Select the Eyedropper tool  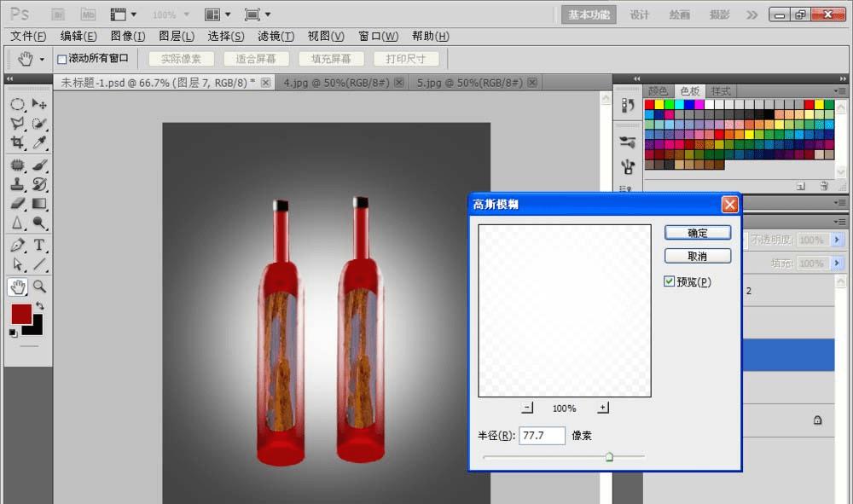click(38, 142)
